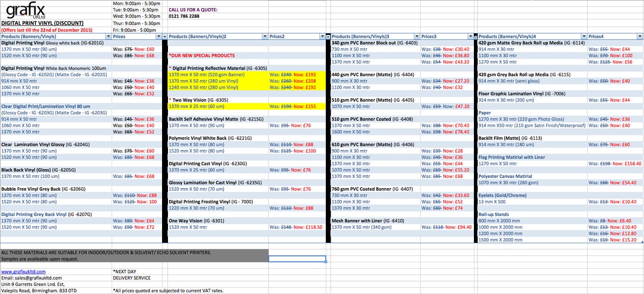Select the Mon: 9:00am - 5:30pm cell
Screen dimensions: 644x294
click(136, 4)
